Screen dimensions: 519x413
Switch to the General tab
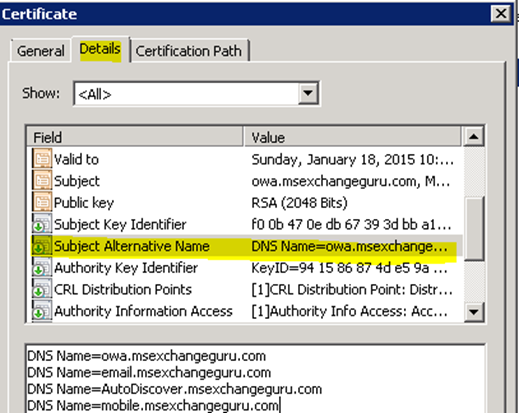click(x=41, y=51)
